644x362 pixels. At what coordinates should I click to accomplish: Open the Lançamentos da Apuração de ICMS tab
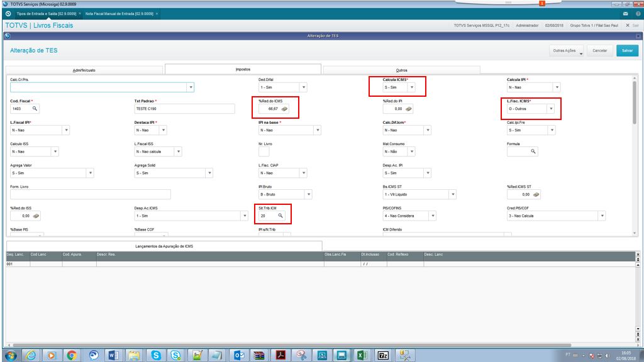(164, 246)
